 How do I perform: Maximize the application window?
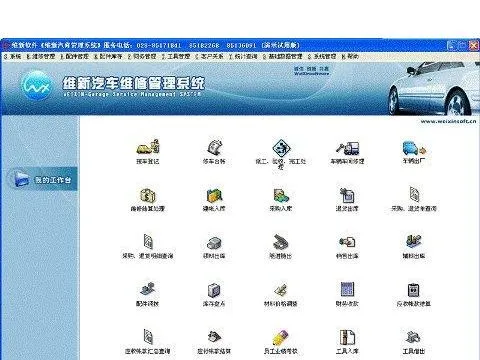[463, 45]
